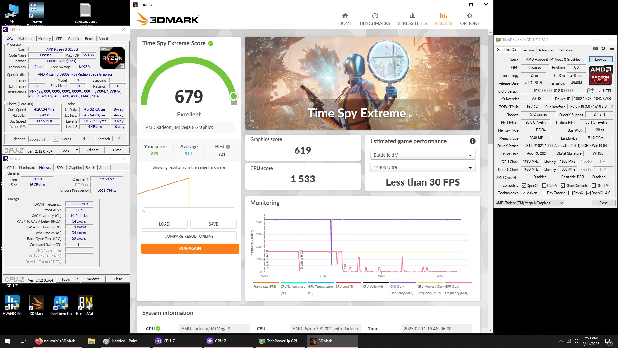The height and width of the screenshot is (362, 644).
Task: Click the GPU Load legend color bar
Action: [x=348, y=283]
